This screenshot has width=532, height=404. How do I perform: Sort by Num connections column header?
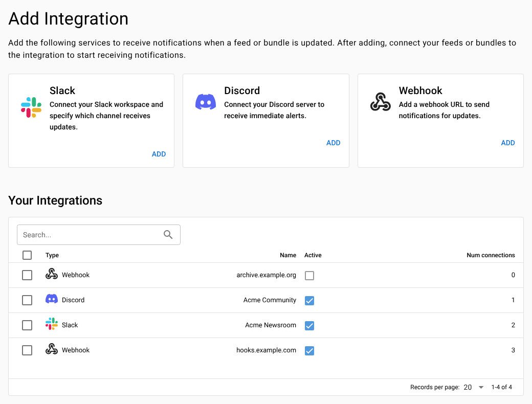pyautogui.click(x=491, y=255)
